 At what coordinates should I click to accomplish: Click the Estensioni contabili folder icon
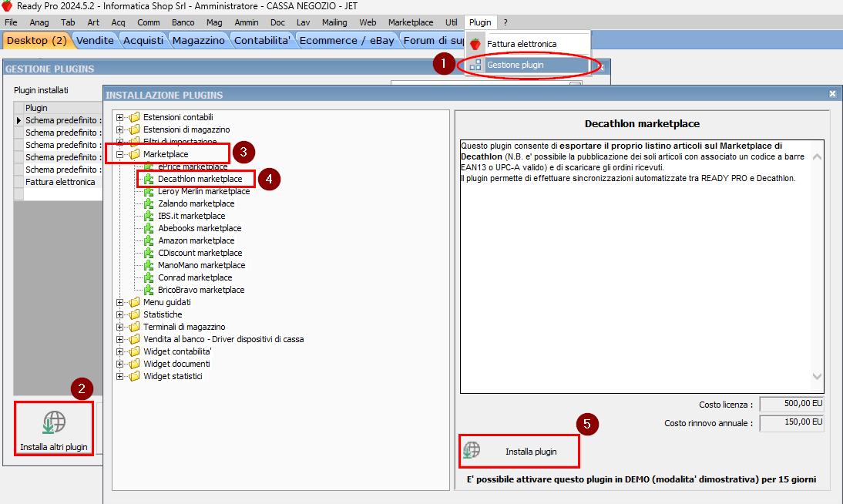(x=134, y=116)
